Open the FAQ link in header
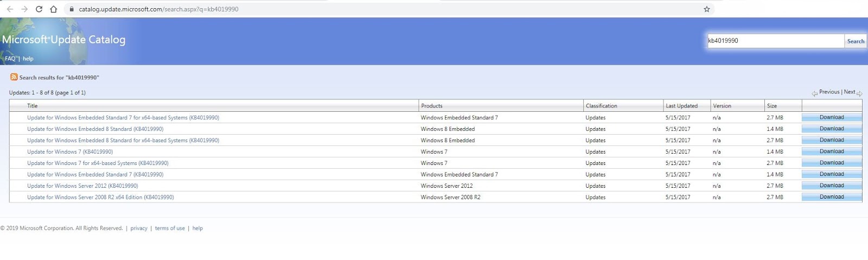868x260 pixels. point(10,59)
